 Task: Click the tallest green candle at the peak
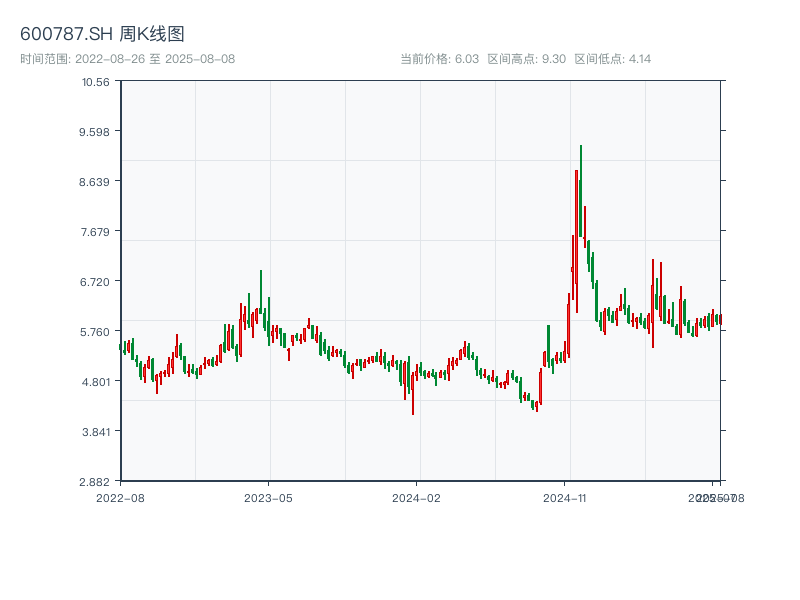pos(580,190)
